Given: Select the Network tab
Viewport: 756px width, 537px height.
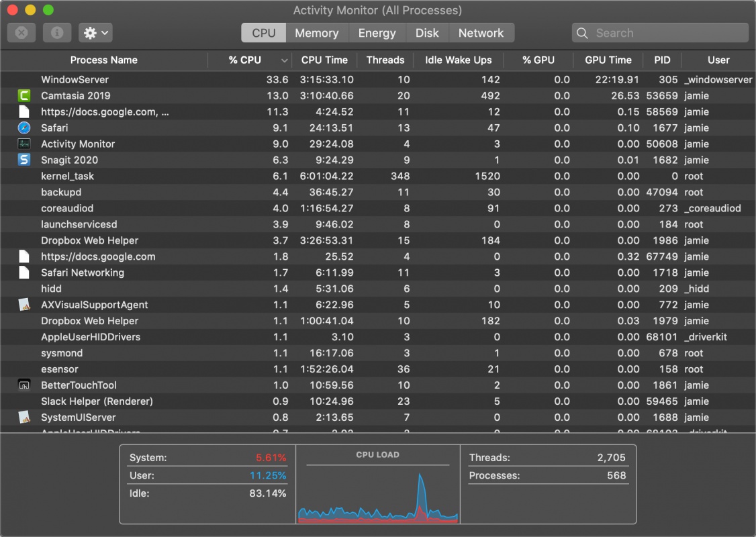Looking at the screenshot, I should click(x=481, y=33).
